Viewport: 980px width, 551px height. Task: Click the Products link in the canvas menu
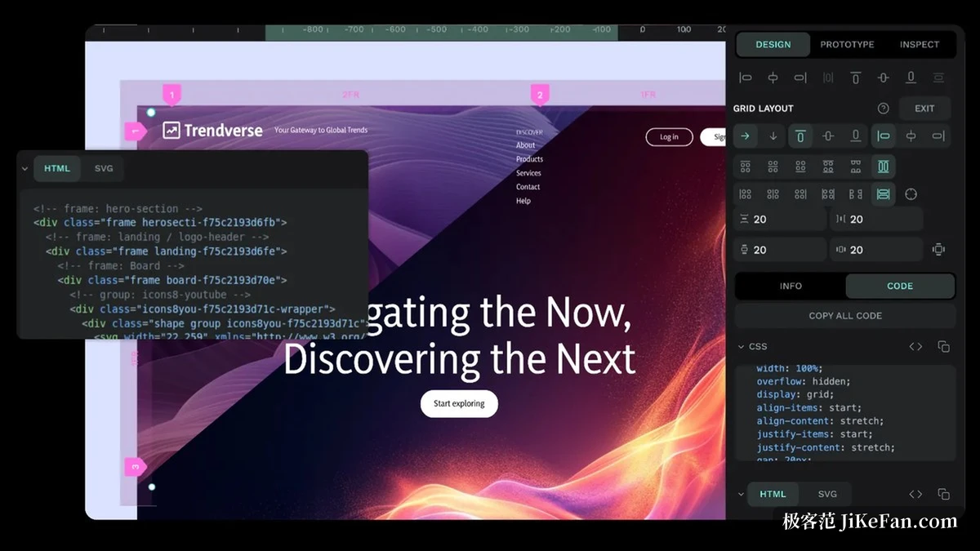529,159
